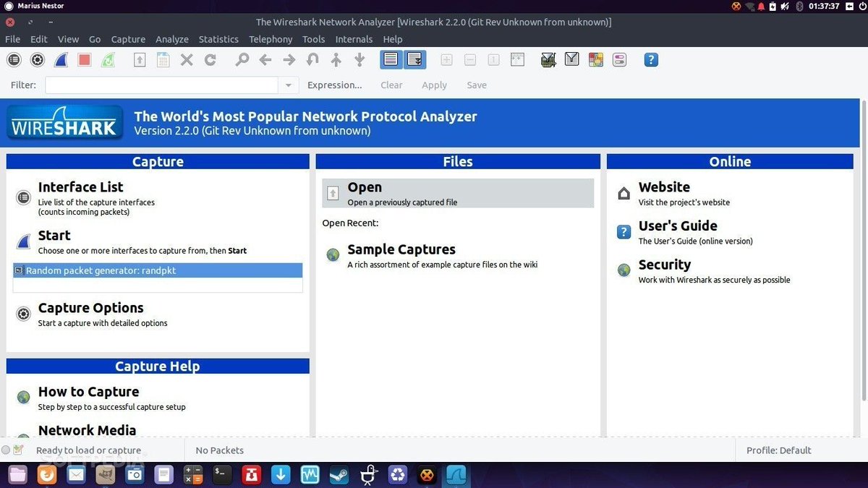Screen dimensions: 868x488
Task: Open help with blue question mark icon
Action: point(651,60)
